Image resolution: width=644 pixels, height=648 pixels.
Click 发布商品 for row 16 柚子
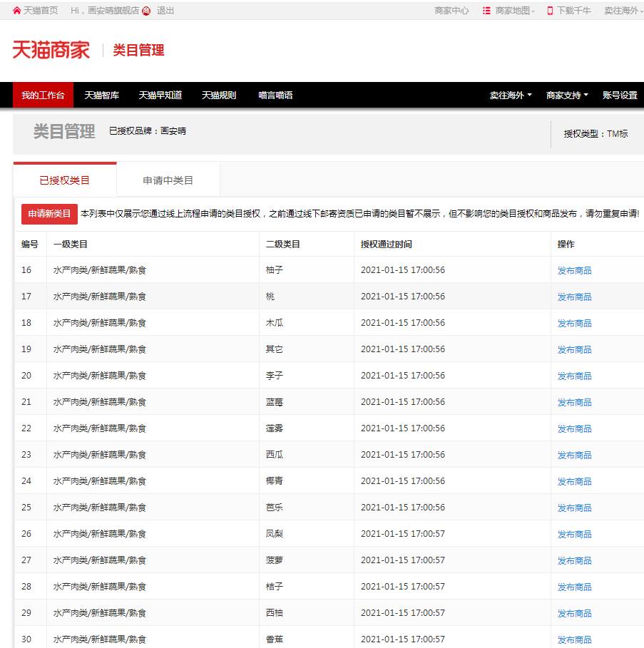click(575, 270)
